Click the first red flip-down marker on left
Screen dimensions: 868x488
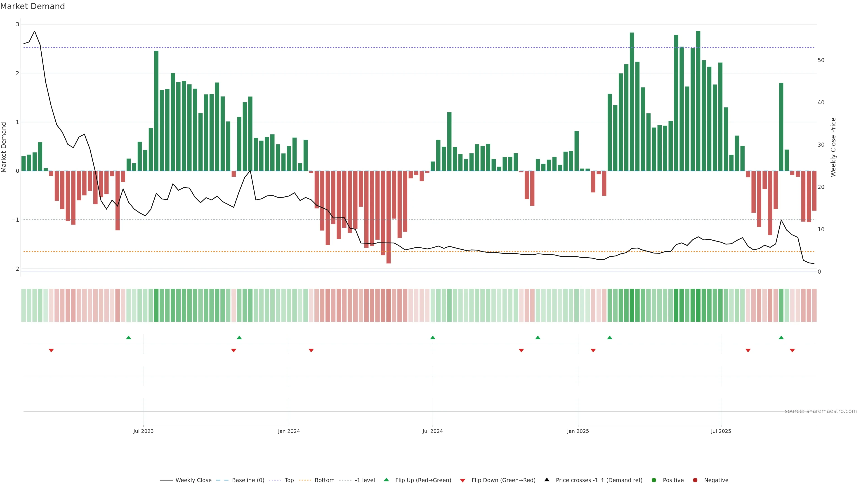(51, 351)
